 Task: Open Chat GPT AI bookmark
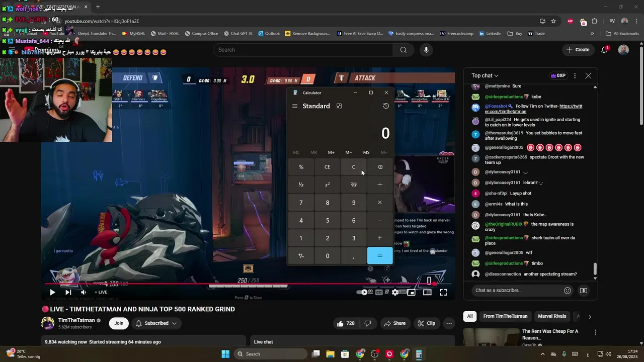tap(238, 34)
